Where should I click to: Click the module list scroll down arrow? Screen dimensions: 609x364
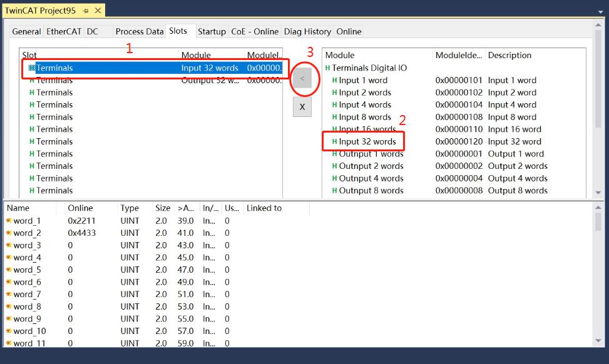[598, 193]
